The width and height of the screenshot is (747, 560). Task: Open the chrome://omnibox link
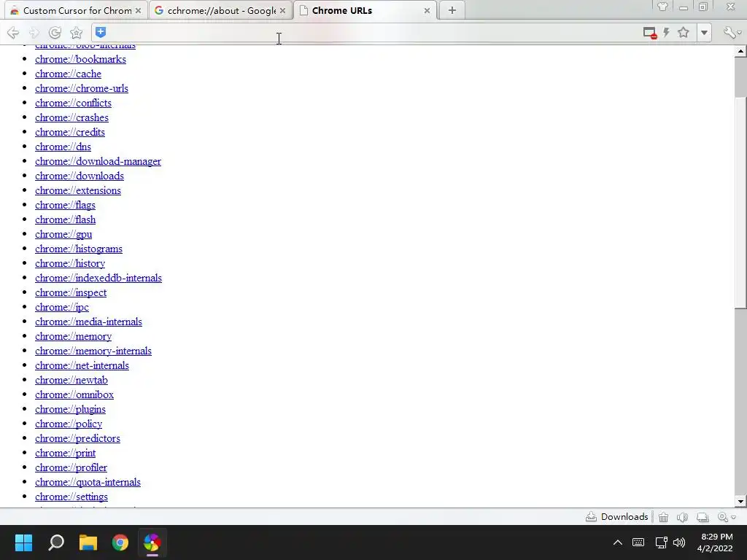(x=74, y=394)
